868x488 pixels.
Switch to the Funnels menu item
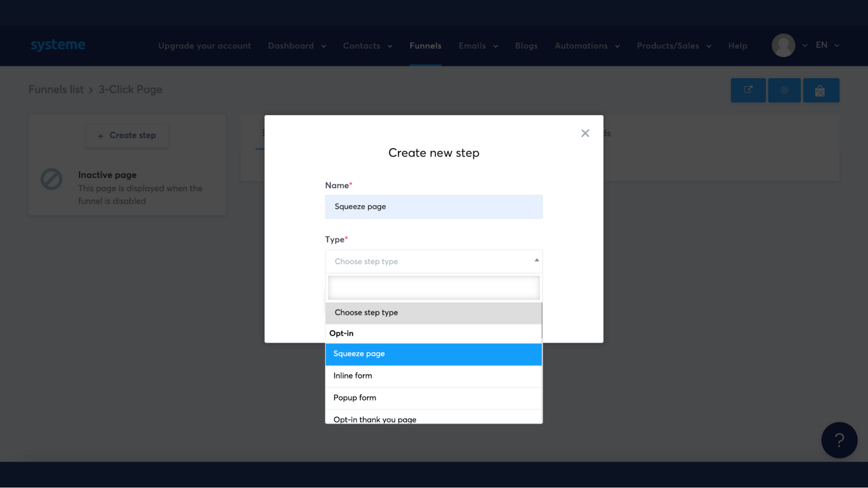click(425, 46)
